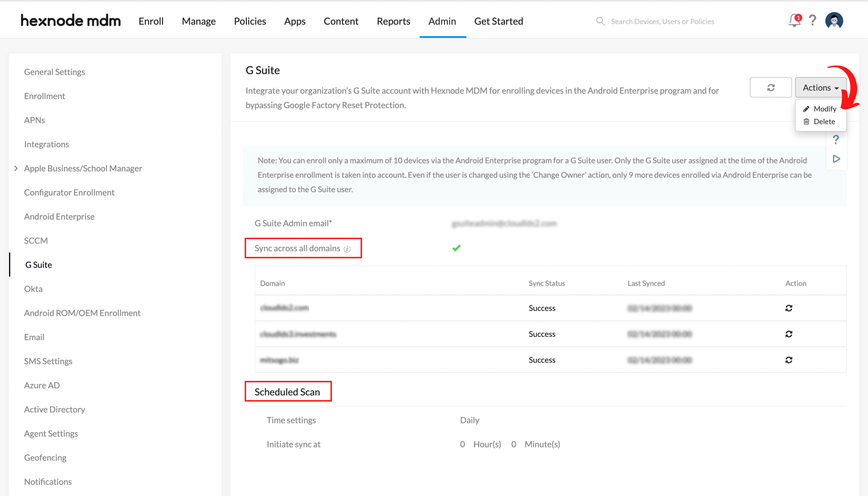Open General Settings in sidebar
868x496 pixels.
click(x=55, y=72)
